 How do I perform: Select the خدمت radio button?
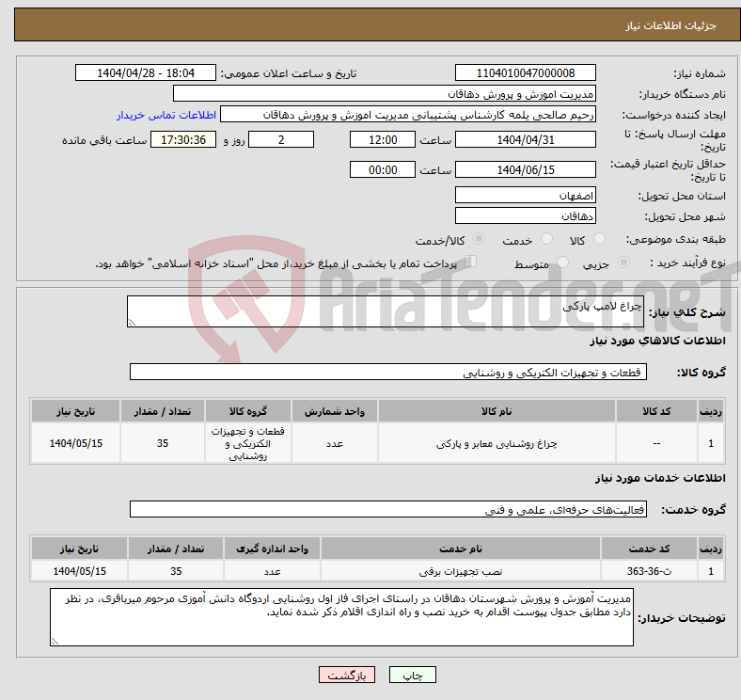tap(546, 239)
